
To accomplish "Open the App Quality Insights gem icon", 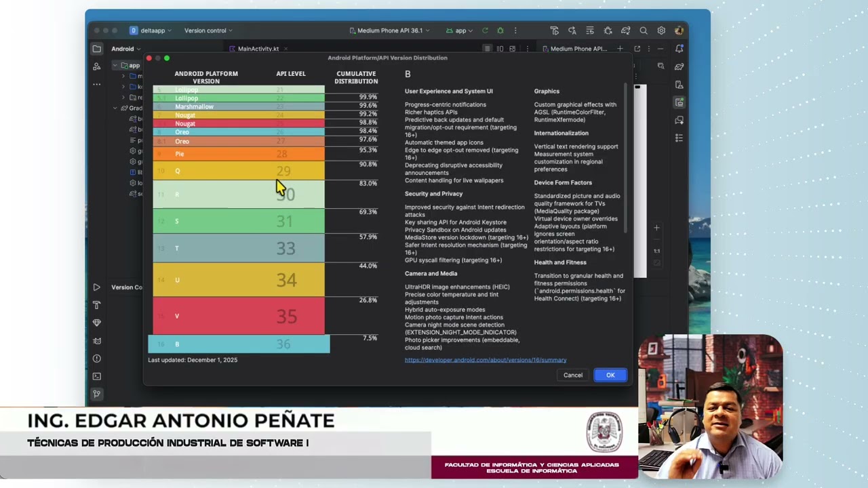I will coord(97,323).
